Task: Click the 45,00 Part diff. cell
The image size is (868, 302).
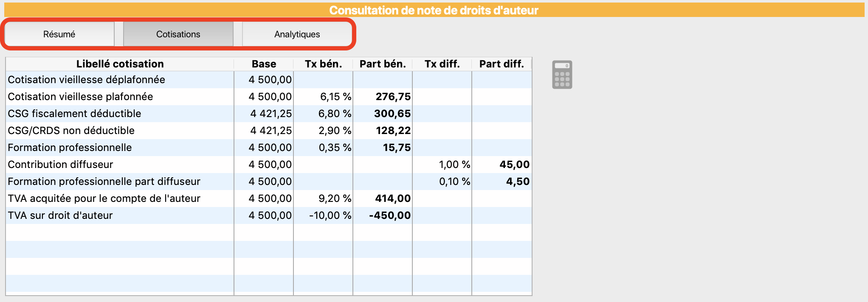Action: pos(502,165)
